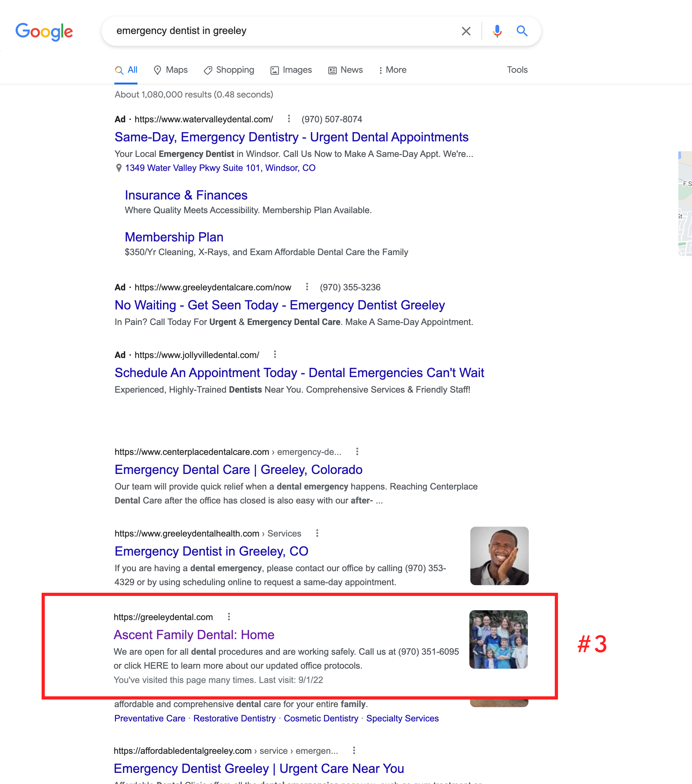Click the Google logo

(44, 31)
